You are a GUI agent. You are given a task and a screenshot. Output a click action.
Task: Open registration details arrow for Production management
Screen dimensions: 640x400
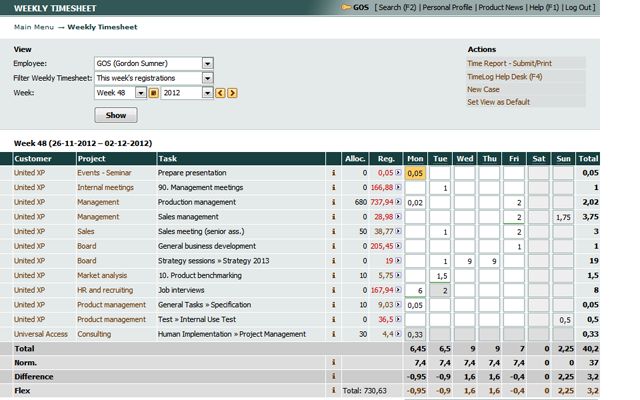(x=398, y=202)
